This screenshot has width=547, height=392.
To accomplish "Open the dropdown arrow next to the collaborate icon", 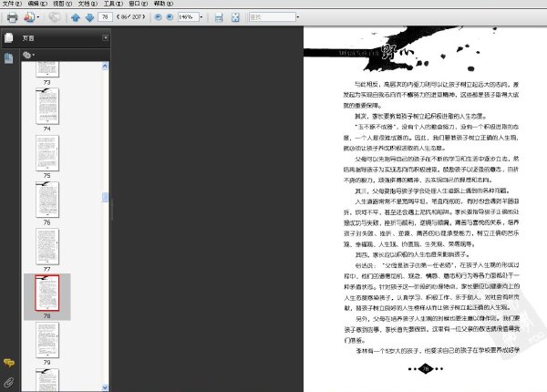I will click(x=38, y=17).
